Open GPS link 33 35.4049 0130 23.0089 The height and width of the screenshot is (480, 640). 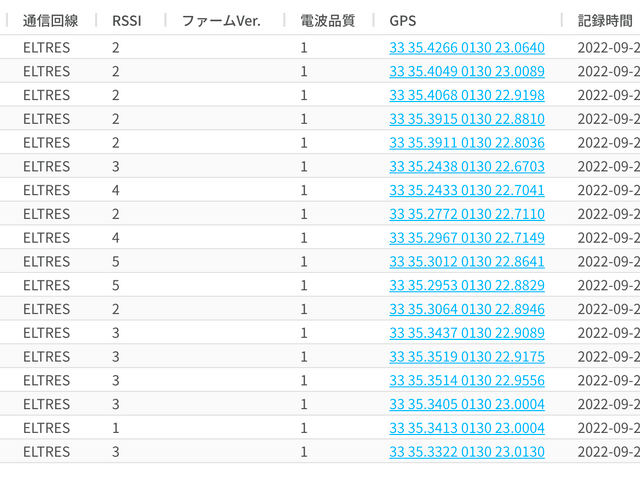pos(466,71)
